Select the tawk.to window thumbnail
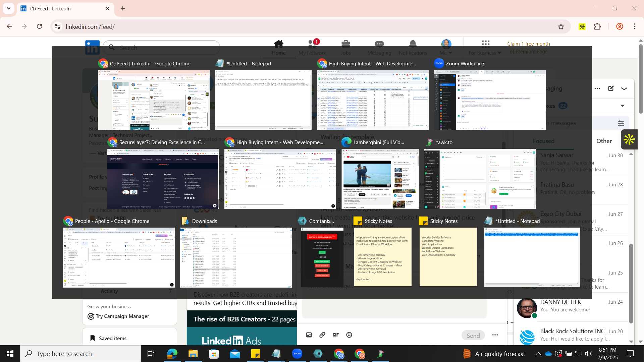The height and width of the screenshot is (362, 644). click(x=480, y=179)
